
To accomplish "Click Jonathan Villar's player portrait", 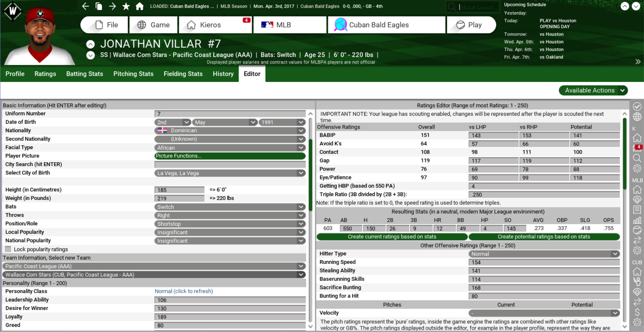I will tap(40, 36).
